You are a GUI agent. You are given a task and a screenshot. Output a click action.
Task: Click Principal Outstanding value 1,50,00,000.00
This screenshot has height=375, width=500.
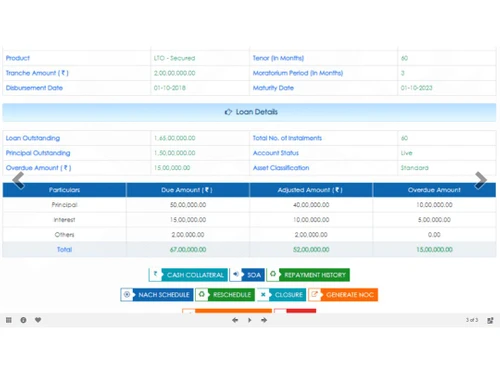click(x=175, y=153)
